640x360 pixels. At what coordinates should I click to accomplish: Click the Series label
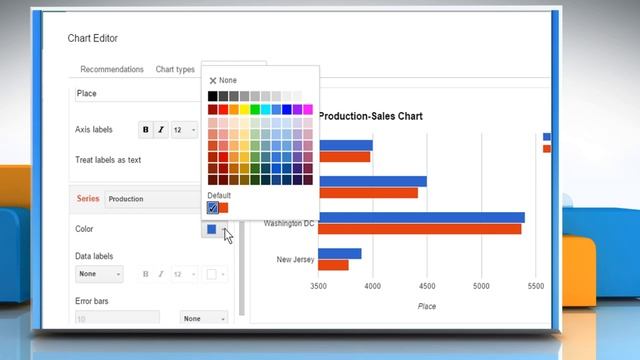point(88,199)
